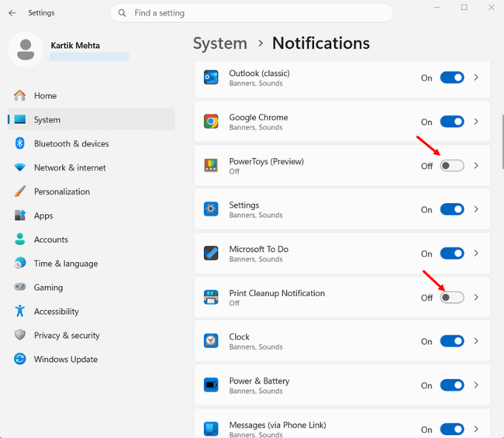Enable PowerToys (Preview) notifications toggle
504x438 pixels.
[452, 165]
